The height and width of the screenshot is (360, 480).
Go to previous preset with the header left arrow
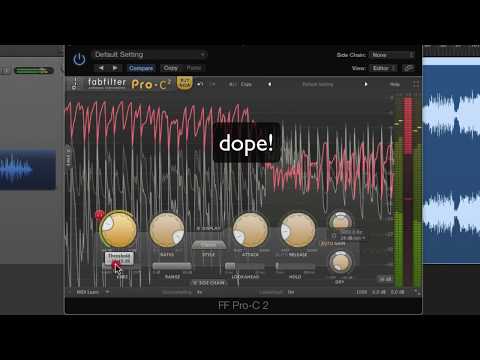coord(101,68)
